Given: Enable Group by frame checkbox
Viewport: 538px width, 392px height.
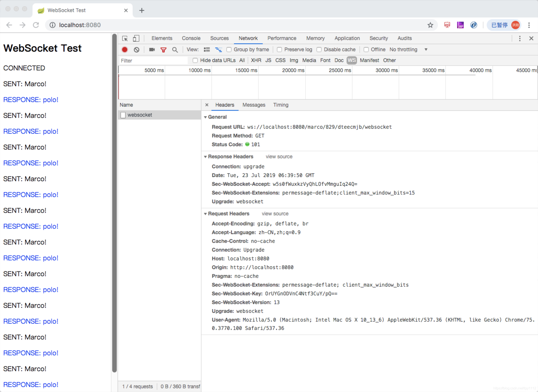Looking at the screenshot, I should point(229,50).
